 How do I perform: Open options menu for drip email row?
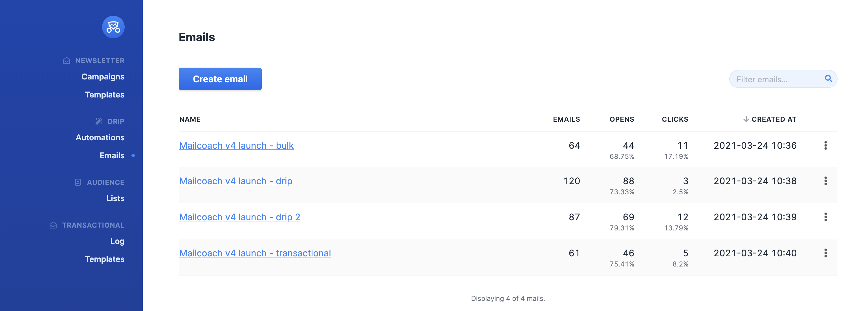(825, 181)
